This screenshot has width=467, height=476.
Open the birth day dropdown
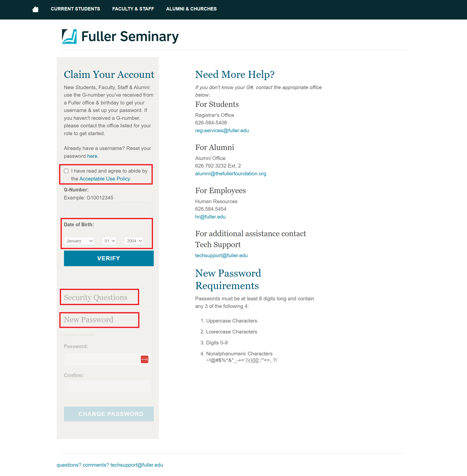tap(109, 241)
